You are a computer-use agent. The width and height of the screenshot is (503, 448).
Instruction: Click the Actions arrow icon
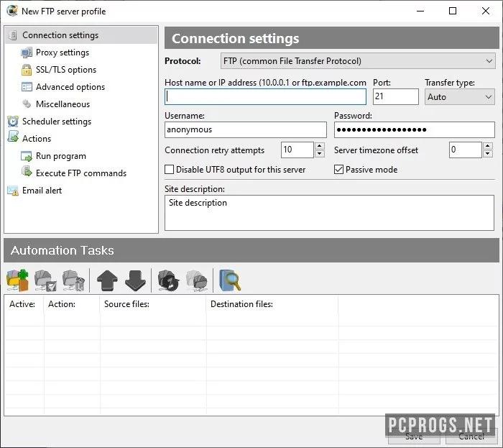point(13,137)
